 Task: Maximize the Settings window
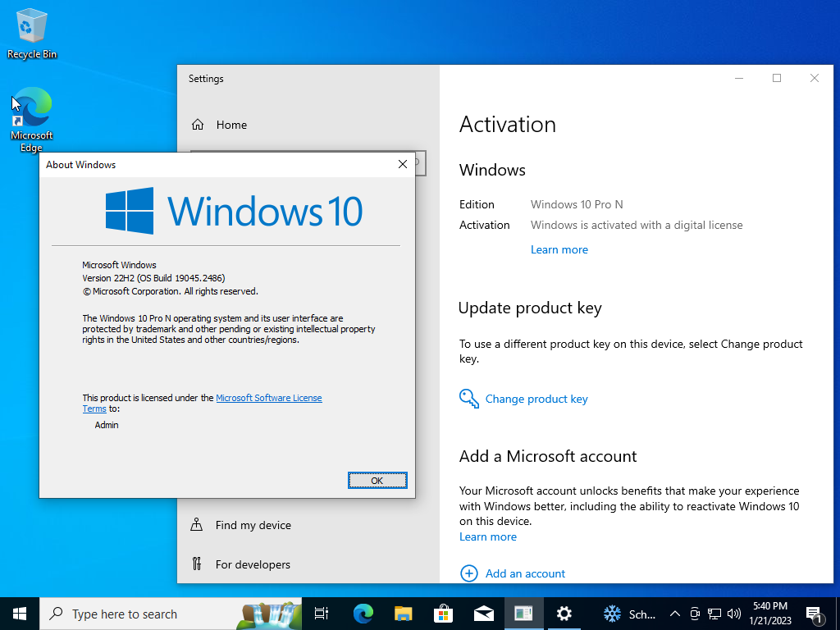(x=777, y=78)
